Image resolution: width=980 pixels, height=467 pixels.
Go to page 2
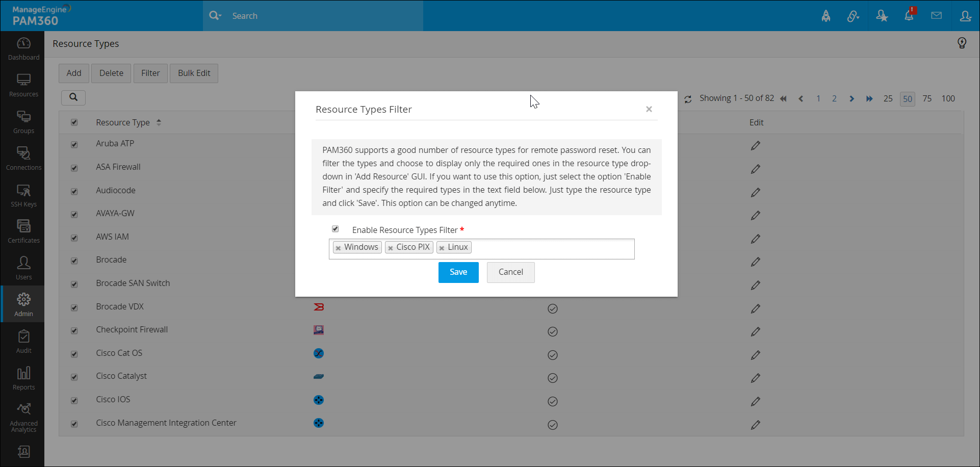coord(834,99)
